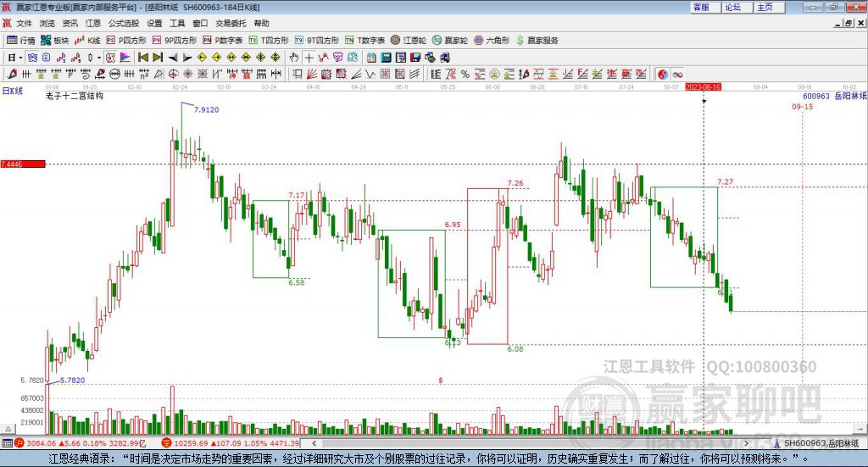Screen dimensions: 868x467
Task: Click the 7.9120 high price label
Action: tap(207, 109)
